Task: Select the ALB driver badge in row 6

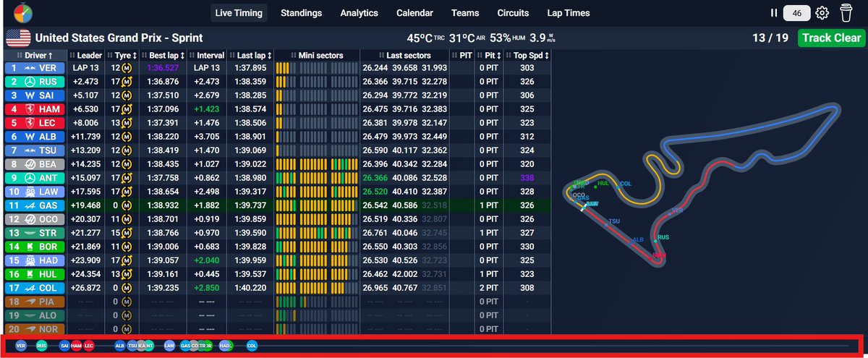Action: [35, 136]
